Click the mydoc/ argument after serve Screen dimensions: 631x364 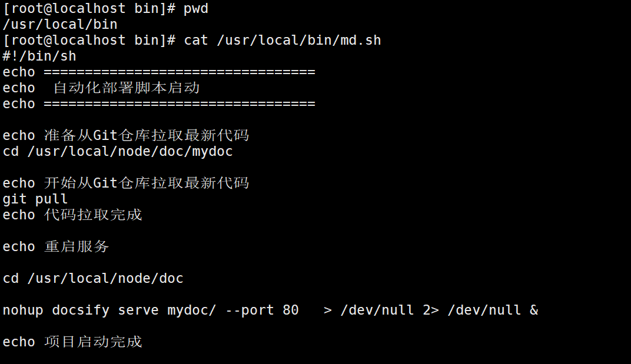192,310
